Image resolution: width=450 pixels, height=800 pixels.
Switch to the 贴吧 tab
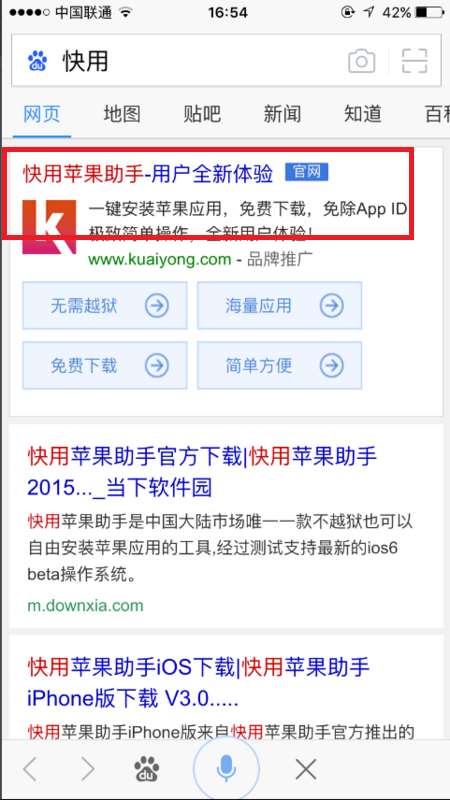coord(202,114)
